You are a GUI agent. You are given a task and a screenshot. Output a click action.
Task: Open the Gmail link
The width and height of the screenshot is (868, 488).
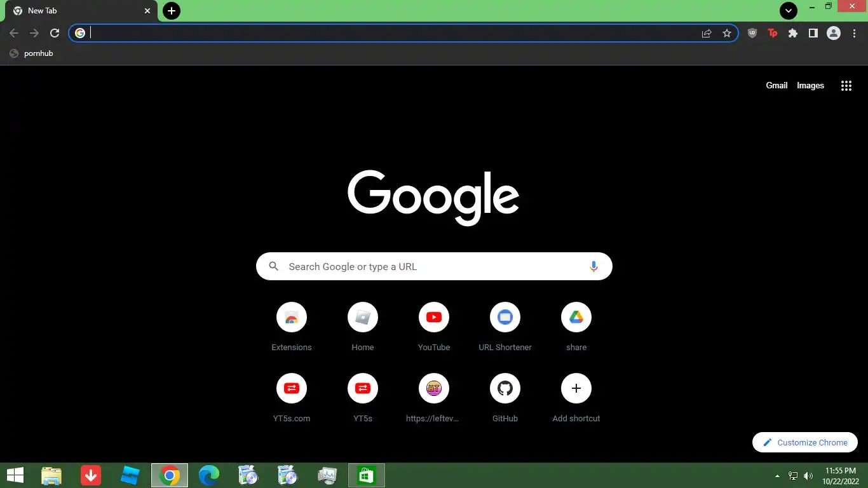pos(776,85)
